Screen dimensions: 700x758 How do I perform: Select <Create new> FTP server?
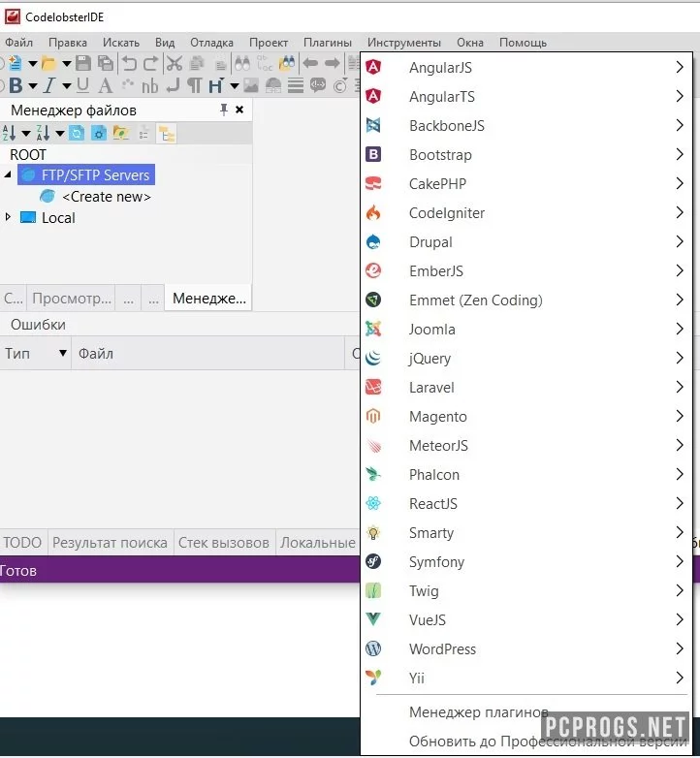point(107,197)
